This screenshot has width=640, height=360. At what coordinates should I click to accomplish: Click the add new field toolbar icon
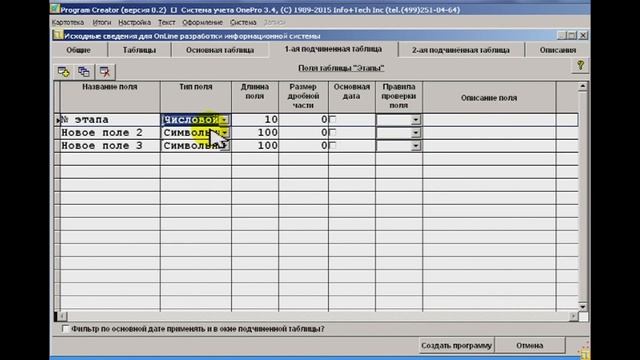(x=64, y=72)
